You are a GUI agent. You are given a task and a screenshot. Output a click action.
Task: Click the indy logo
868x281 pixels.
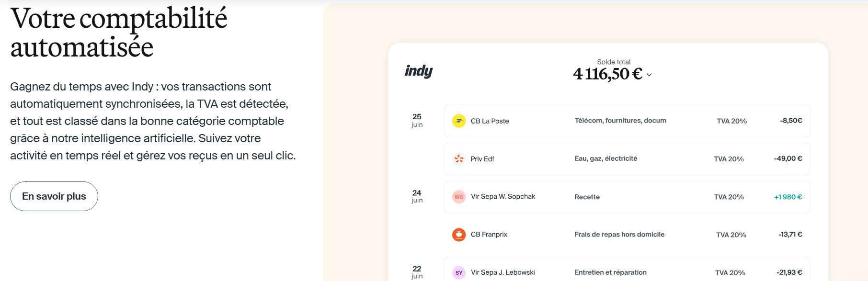pyautogui.click(x=419, y=71)
